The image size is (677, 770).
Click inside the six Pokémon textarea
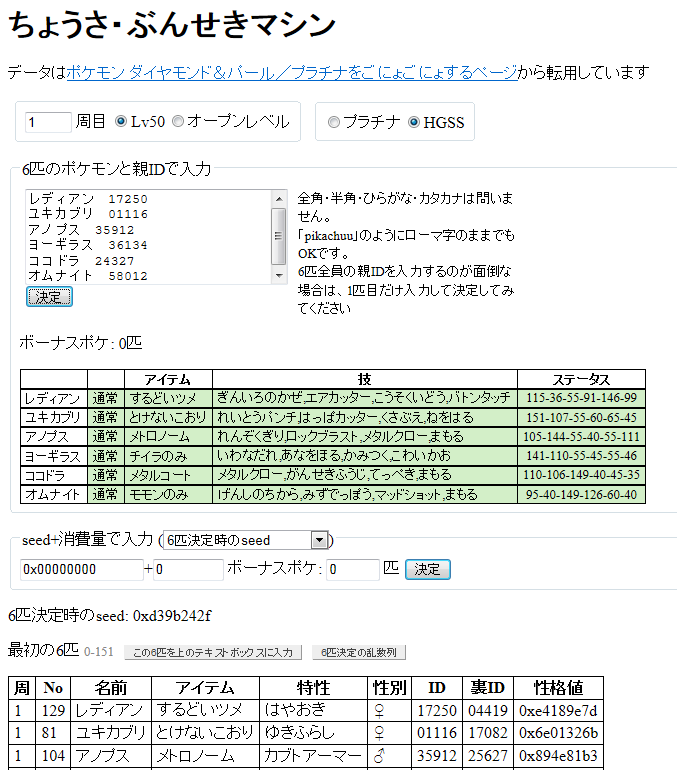pos(148,237)
